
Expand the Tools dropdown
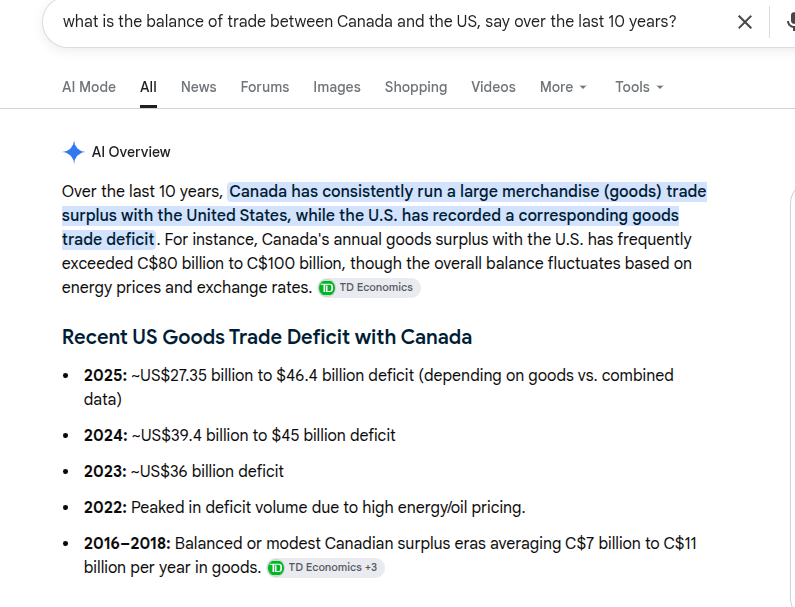[x=639, y=87]
